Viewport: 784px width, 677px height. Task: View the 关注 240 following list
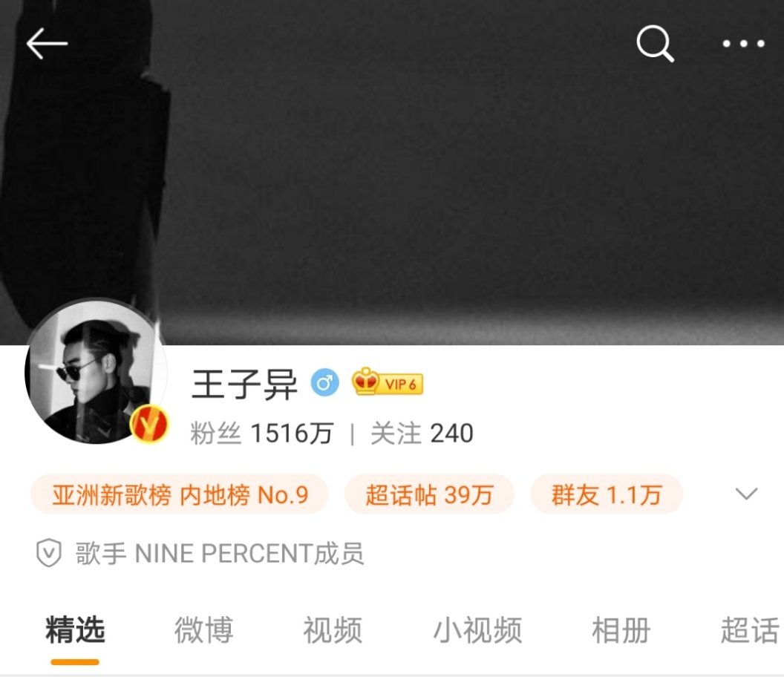tap(422, 433)
